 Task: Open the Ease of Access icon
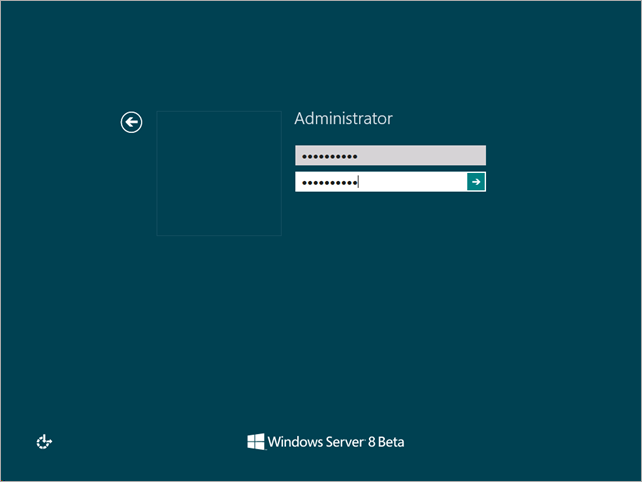click(x=44, y=441)
